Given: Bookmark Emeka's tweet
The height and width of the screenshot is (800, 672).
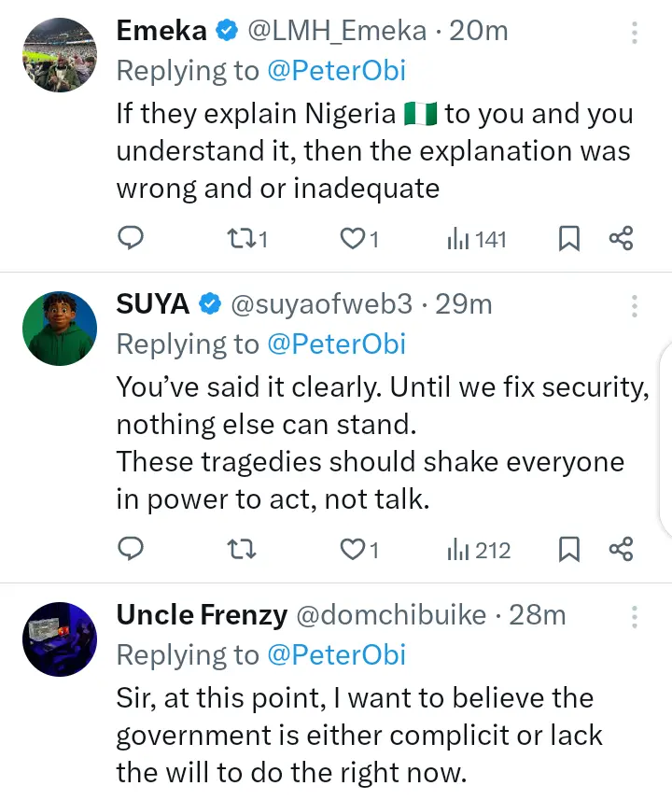Looking at the screenshot, I should click(x=568, y=239).
